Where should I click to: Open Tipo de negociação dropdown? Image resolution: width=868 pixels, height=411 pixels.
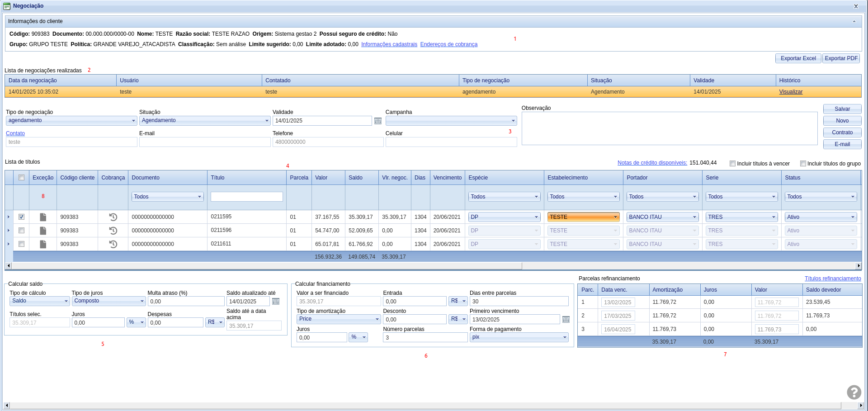tap(71, 120)
